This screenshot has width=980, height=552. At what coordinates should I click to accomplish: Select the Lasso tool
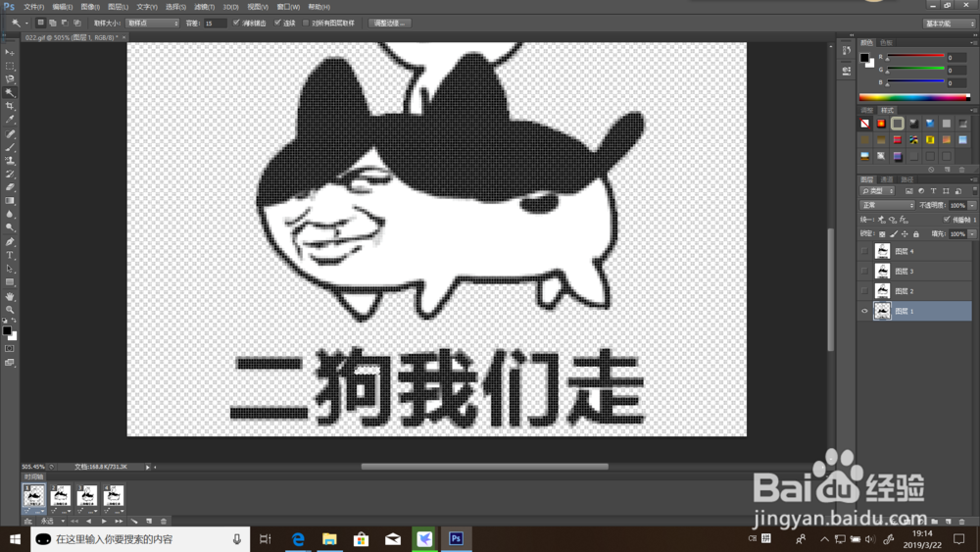[10, 78]
